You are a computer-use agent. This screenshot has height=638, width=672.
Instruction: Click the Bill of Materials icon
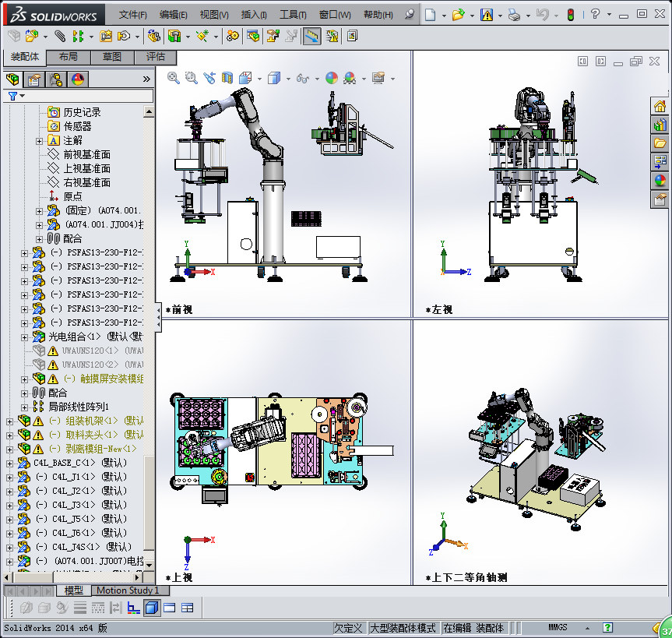[253, 36]
